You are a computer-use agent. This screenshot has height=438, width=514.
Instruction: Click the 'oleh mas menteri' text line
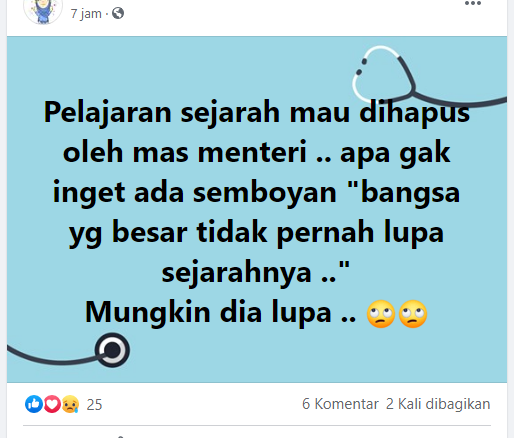tap(185, 152)
